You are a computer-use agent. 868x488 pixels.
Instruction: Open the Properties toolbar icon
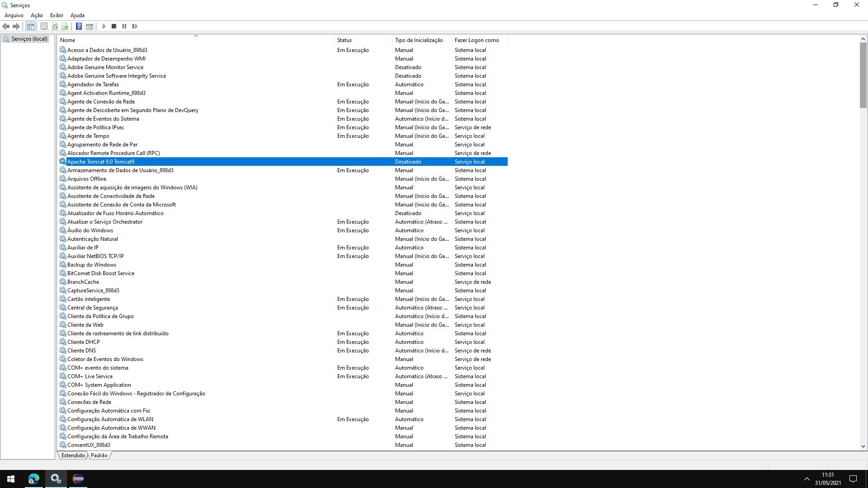(x=44, y=26)
